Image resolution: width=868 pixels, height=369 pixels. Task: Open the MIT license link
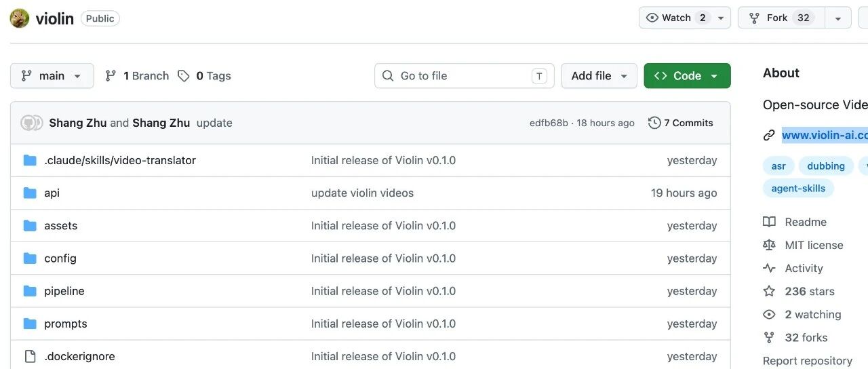tap(814, 245)
